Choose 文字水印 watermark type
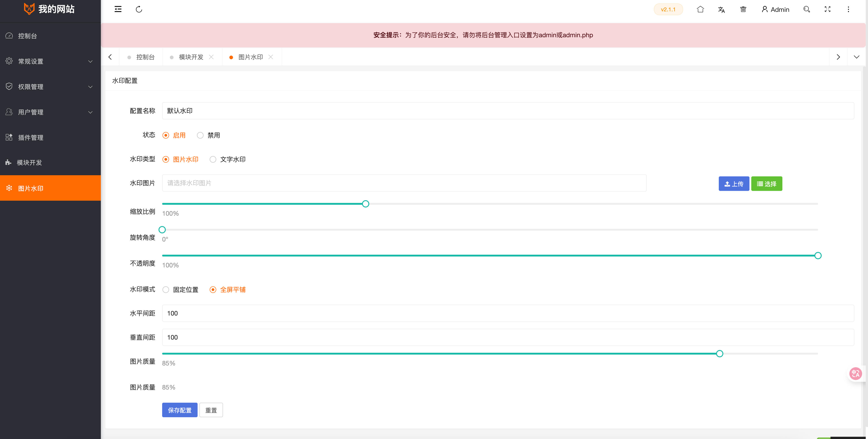 click(x=213, y=159)
